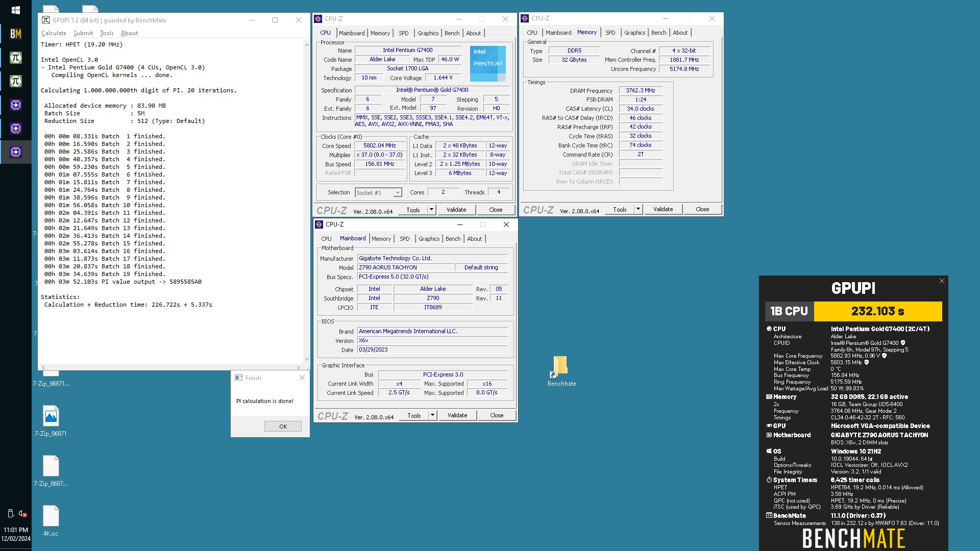Click the shield beside Max Effective Clock
980x551 pixels.
point(866,363)
